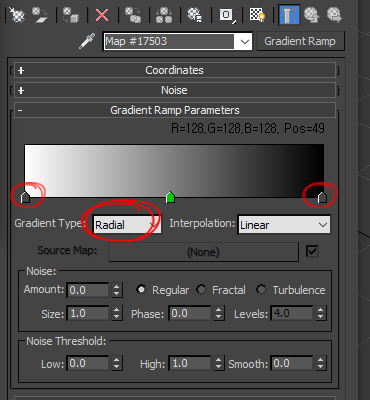This screenshot has width=370, height=400.
Task: Open the Gradient Type dropdown
Action: tap(127, 225)
